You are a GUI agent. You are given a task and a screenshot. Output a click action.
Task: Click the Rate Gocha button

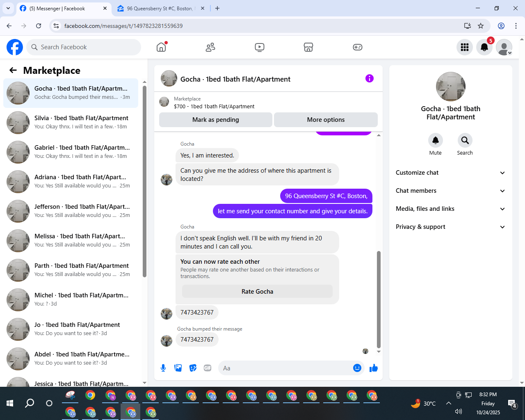tap(257, 292)
